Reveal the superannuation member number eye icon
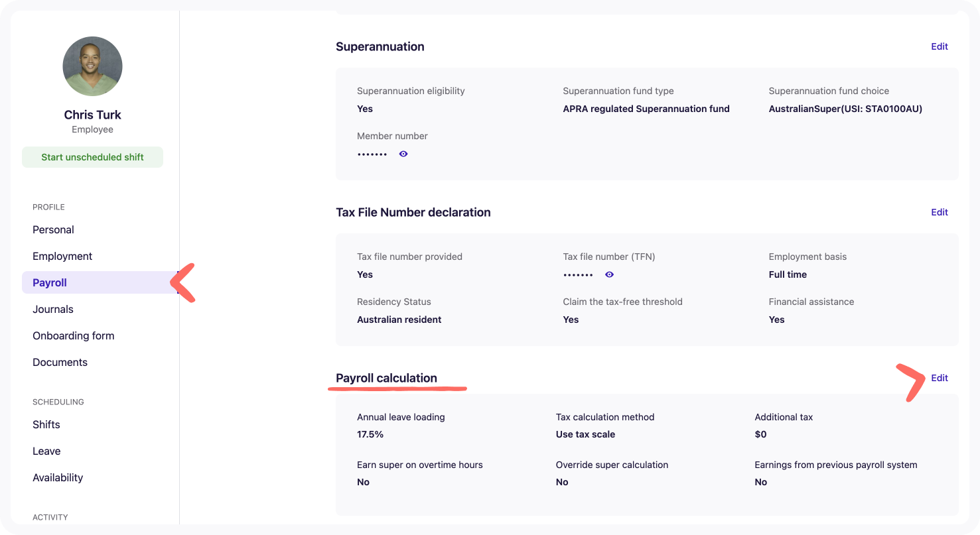980x535 pixels. 403,154
